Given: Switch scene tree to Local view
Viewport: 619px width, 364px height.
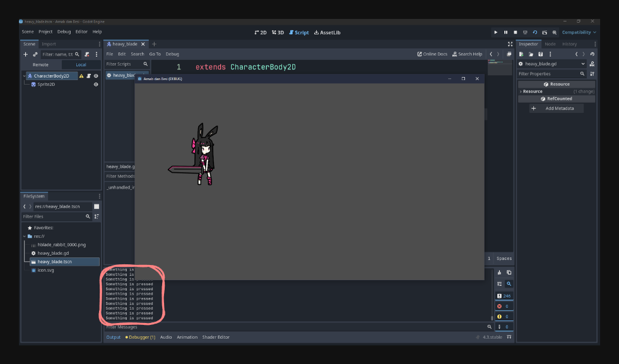Looking at the screenshot, I should (81, 65).
